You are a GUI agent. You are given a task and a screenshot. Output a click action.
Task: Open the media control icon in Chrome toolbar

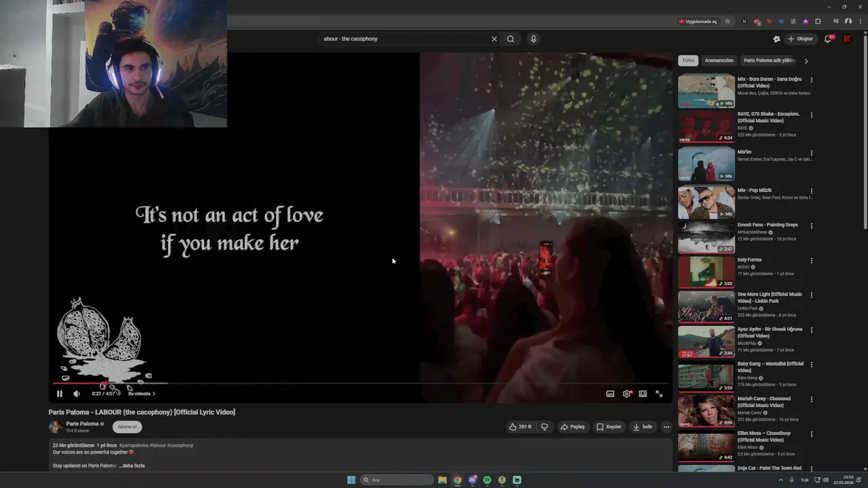coord(836,21)
